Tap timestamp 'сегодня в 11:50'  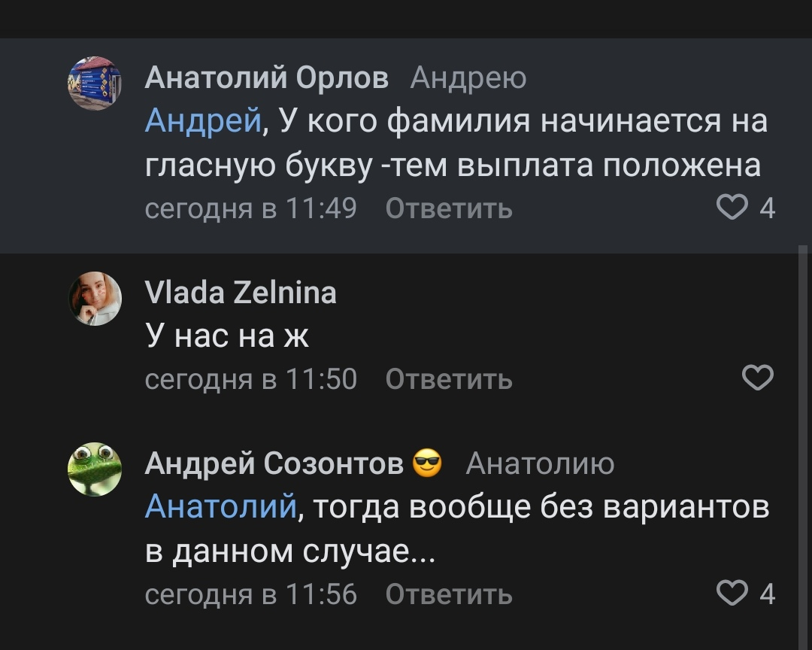(250, 379)
